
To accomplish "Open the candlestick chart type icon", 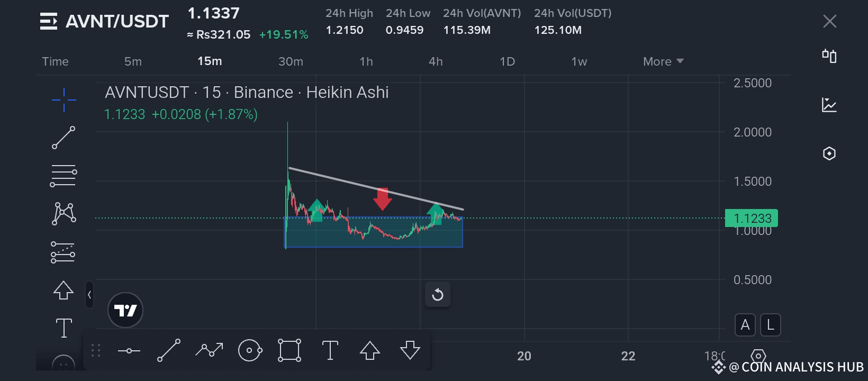I will pos(829,56).
